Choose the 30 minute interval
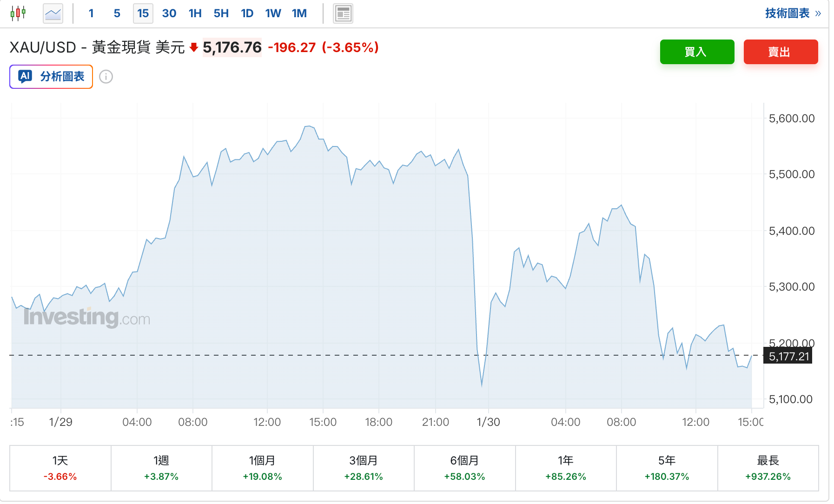 coord(169,13)
